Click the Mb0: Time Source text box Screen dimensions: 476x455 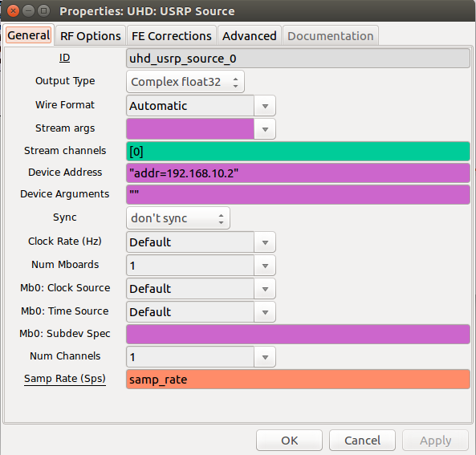190,311
